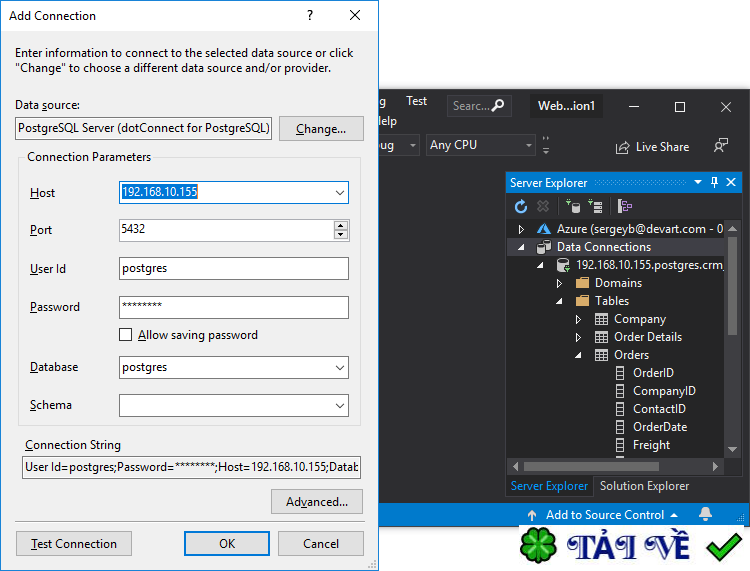Open notifications bell in status bar
Viewport: 750px width, 571px height.
tap(706, 514)
